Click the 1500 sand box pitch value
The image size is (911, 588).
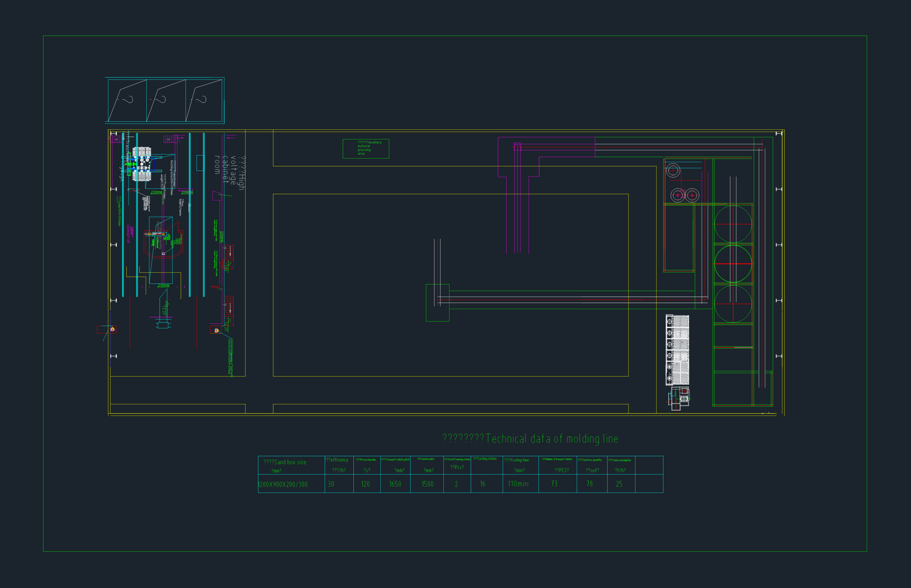pos(427,484)
